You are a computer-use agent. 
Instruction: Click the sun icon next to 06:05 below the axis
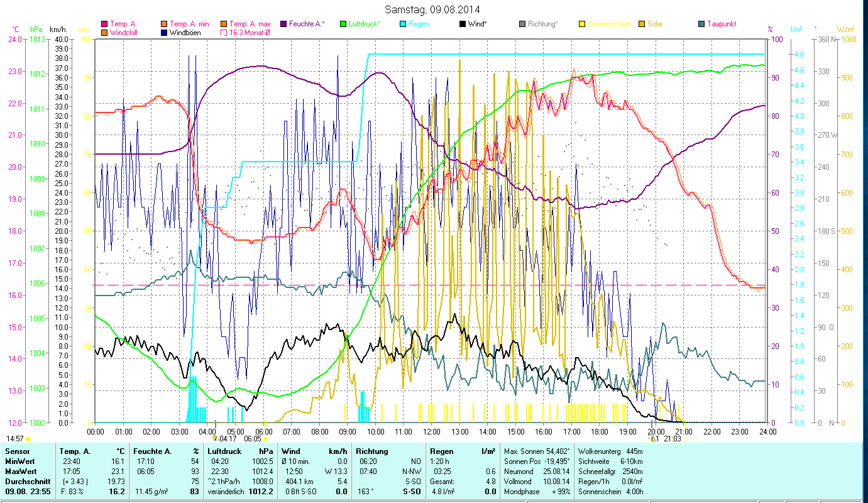point(265,439)
